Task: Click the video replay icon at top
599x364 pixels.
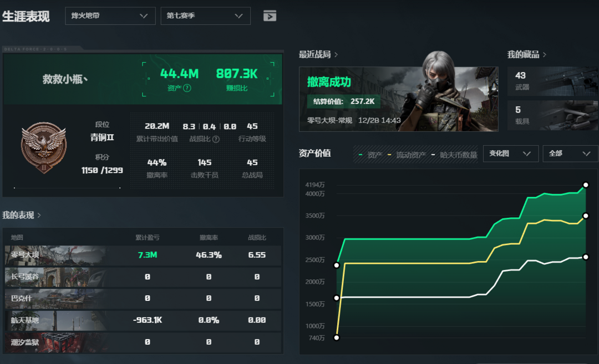Action: (x=270, y=16)
